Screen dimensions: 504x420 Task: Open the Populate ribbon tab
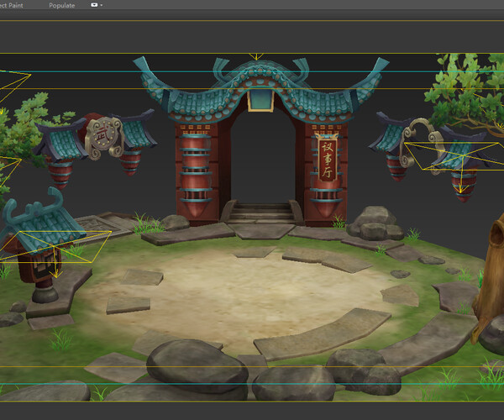[61, 5]
